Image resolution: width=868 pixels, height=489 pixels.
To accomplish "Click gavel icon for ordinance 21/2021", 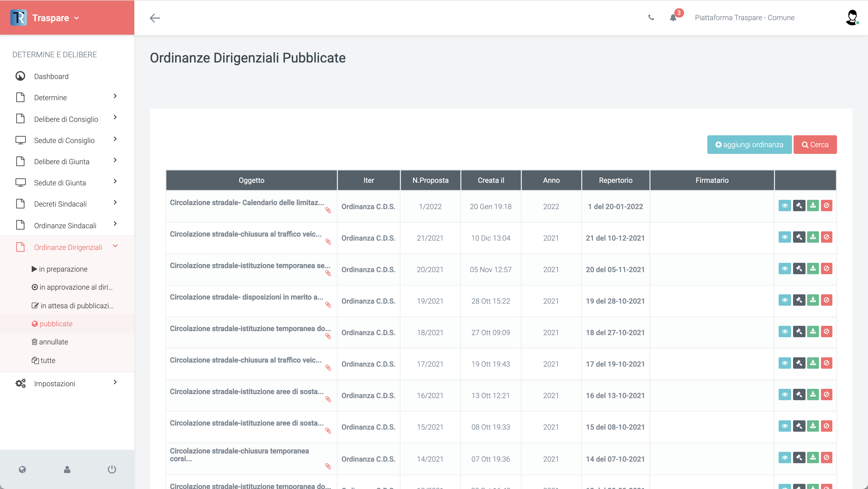I will [x=799, y=237].
